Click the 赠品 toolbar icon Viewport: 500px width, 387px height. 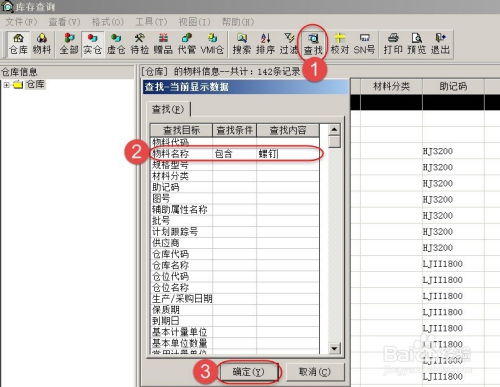tap(163, 44)
